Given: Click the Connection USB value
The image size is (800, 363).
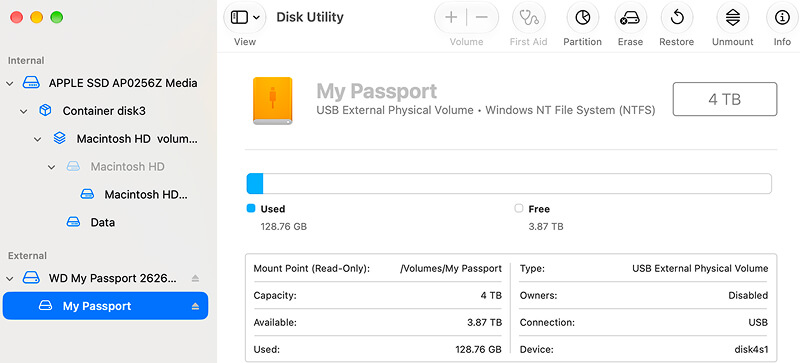Looking at the screenshot, I should point(758,323).
